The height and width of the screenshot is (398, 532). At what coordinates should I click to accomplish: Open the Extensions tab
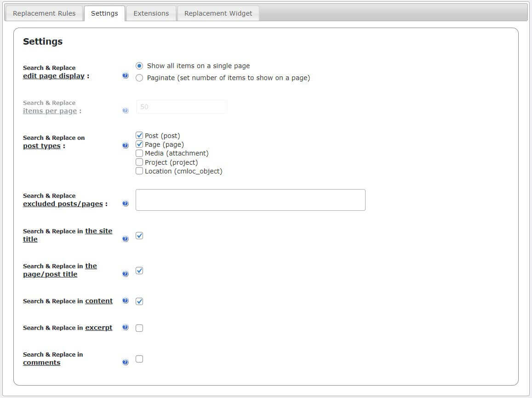(x=151, y=13)
